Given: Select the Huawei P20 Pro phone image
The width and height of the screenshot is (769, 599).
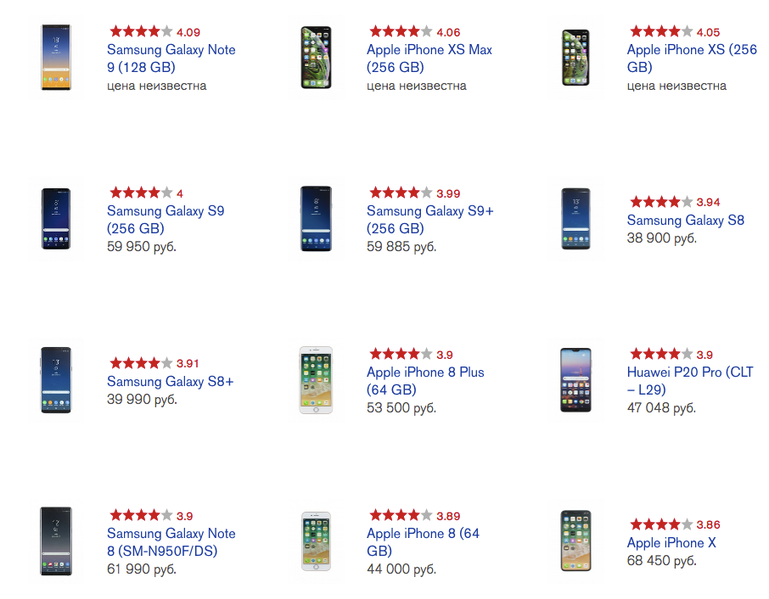Looking at the screenshot, I should pyautogui.click(x=576, y=380).
